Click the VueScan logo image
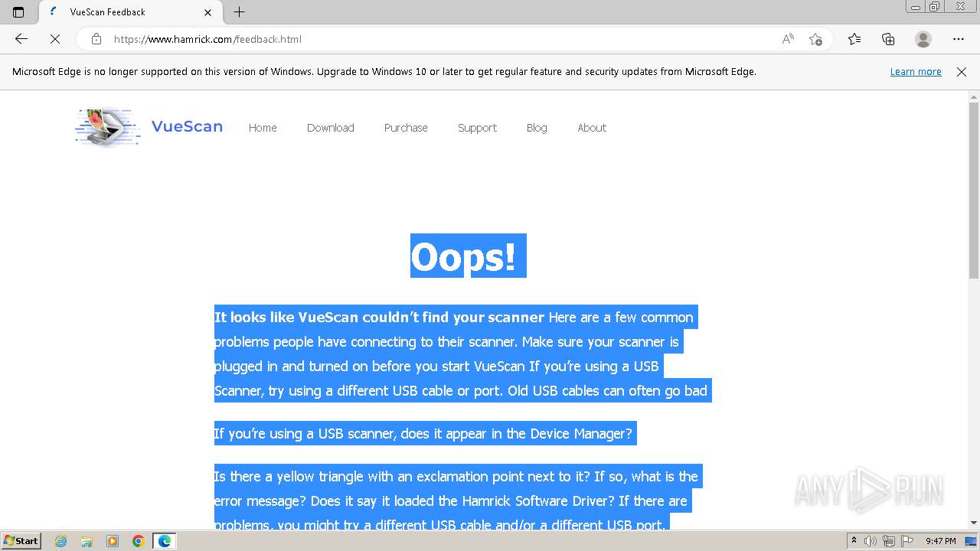The width and height of the screenshot is (980, 551). [108, 127]
